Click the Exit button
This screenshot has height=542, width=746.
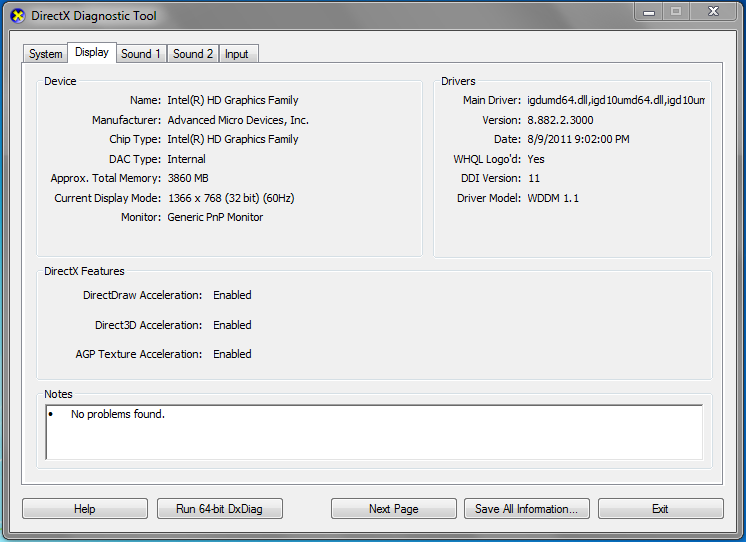click(660, 509)
